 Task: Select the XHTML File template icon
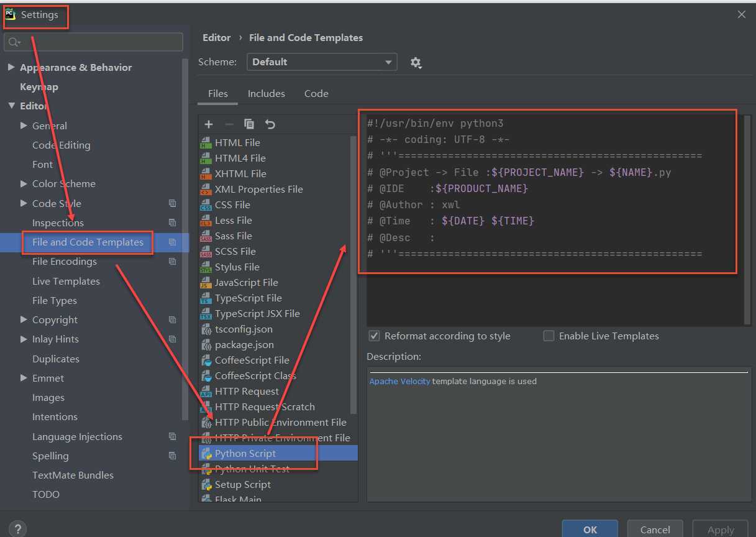(x=206, y=174)
